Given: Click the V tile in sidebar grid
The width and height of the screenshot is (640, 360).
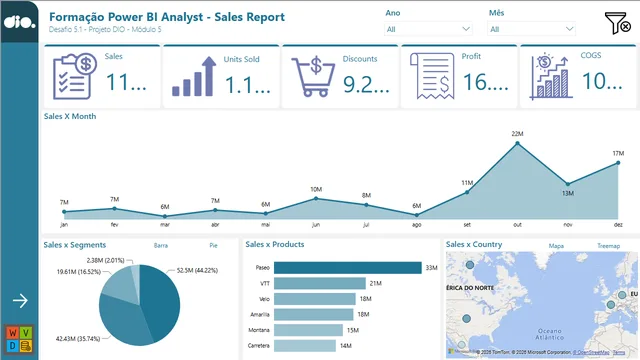Looking at the screenshot, I should pyautogui.click(x=26, y=333).
